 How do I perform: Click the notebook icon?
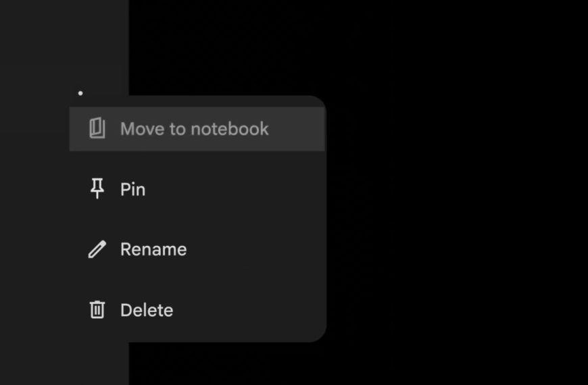[97, 128]
